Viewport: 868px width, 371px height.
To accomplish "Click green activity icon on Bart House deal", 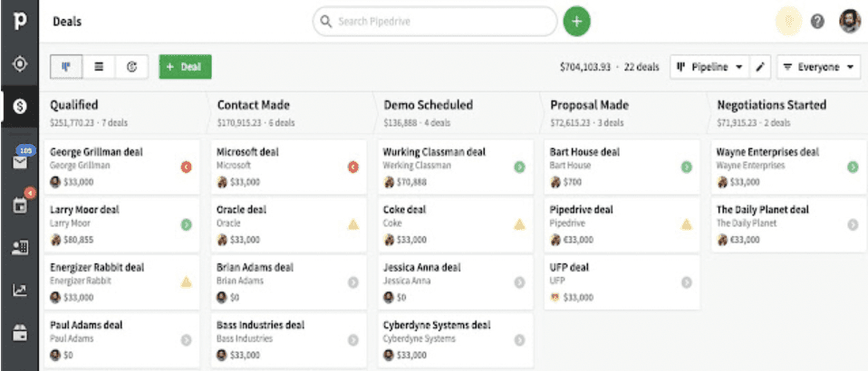I will coord(687,167).
